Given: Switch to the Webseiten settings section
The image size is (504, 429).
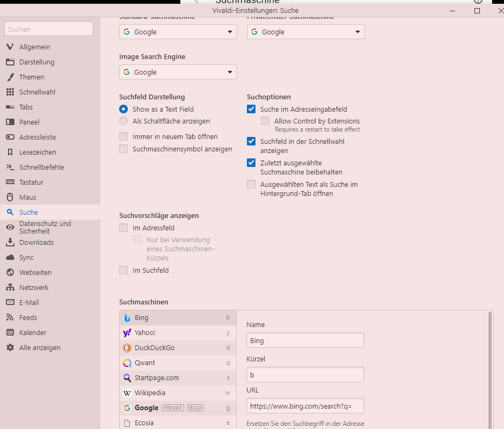Looking at the screenshot, I should pos(35,272).
